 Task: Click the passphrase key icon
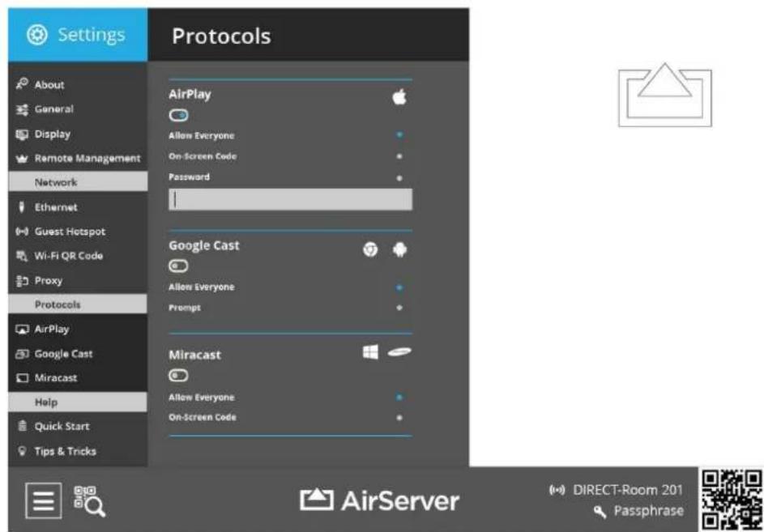coord(600,512)
